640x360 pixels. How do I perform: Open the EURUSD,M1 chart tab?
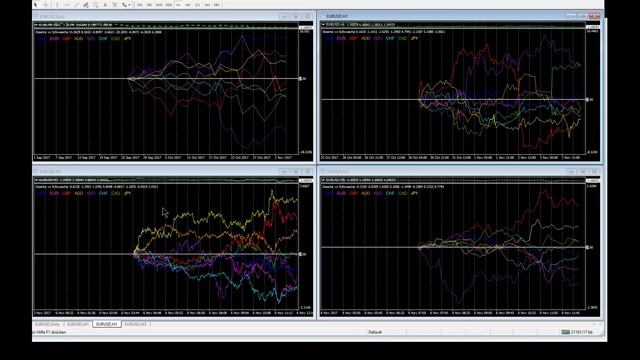click(78, 324)
